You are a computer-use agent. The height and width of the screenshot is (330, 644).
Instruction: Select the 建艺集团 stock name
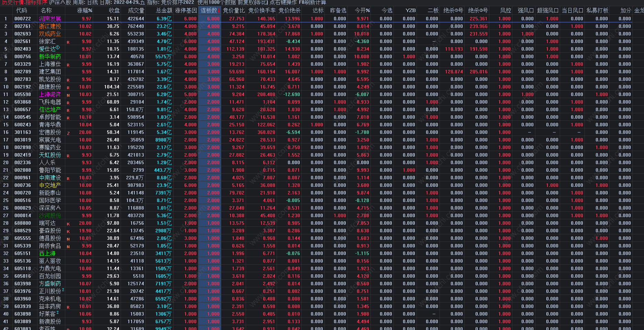click(50, 72)
